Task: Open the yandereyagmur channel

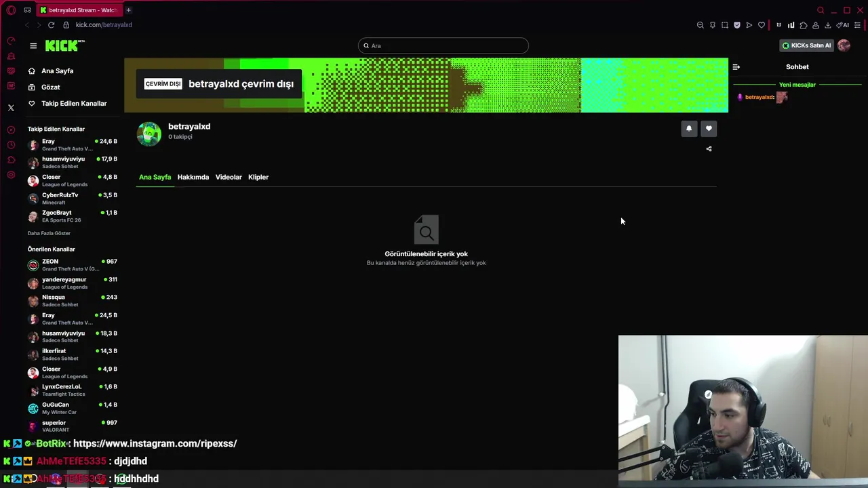Action: 73,283
